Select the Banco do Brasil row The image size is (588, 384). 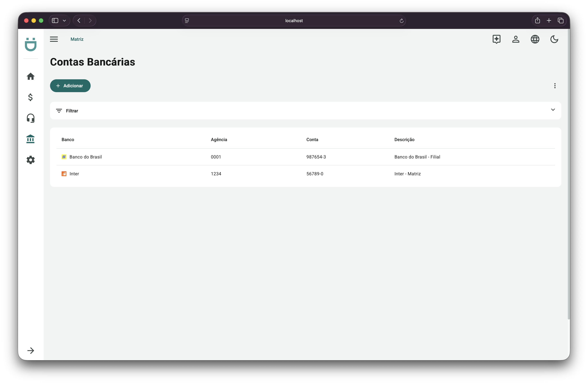click(85, 157)
